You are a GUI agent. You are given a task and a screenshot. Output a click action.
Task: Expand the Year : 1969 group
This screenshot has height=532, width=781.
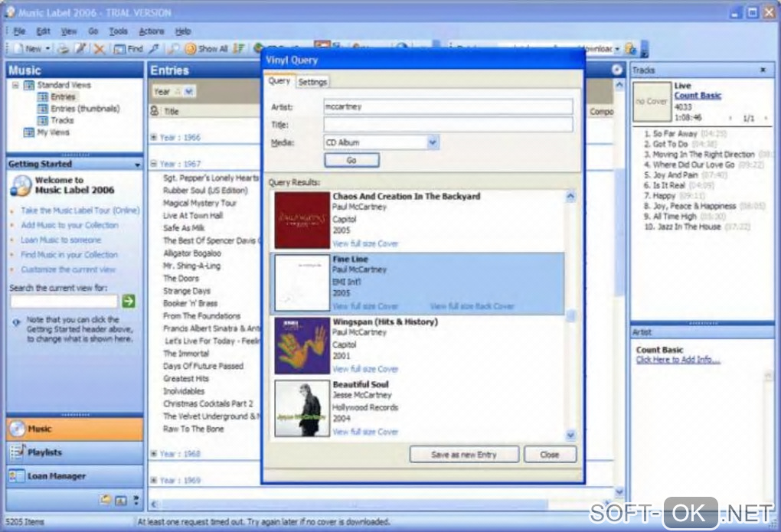[154, 480]
